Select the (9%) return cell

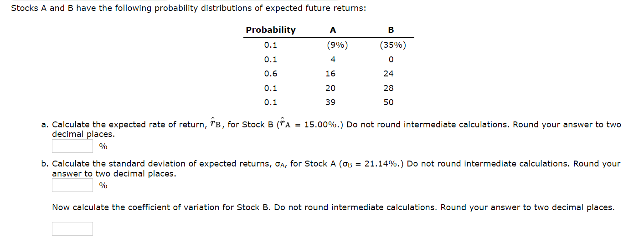point(337,45)
